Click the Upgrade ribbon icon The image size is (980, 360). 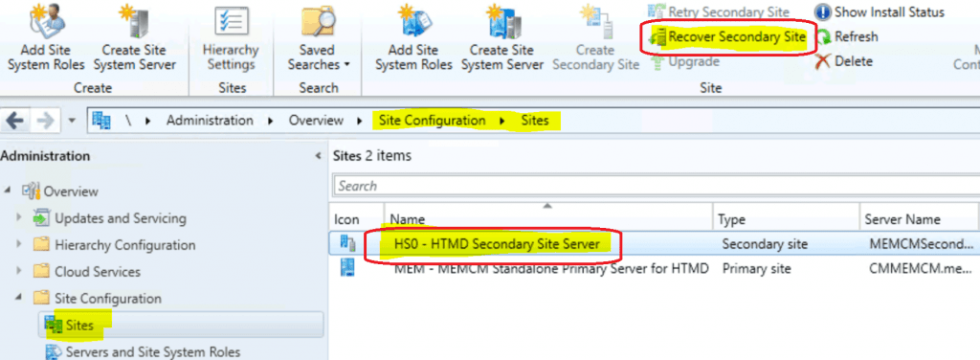(x=685, y=61)
